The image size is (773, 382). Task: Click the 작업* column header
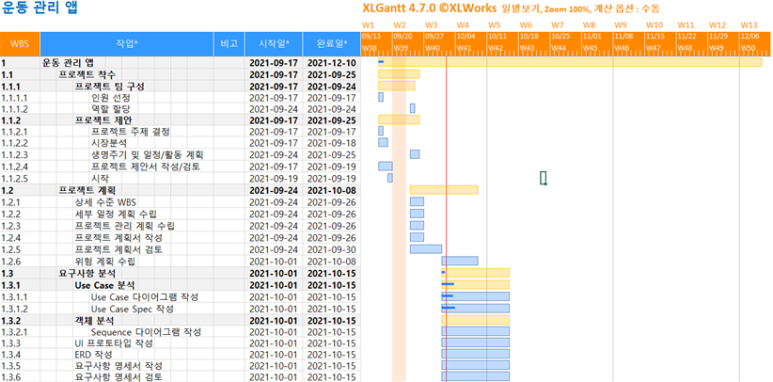pyautogui.click(x=127, y=44)
